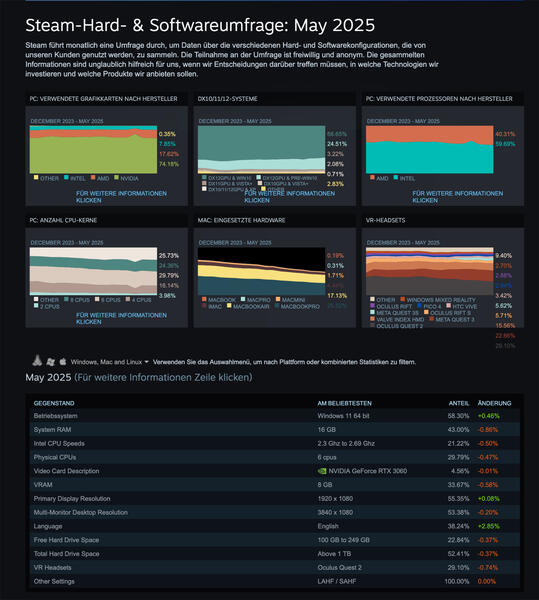Click '(Für weitere Informationen Zeile klicken)' text

(x=163, y=378)
